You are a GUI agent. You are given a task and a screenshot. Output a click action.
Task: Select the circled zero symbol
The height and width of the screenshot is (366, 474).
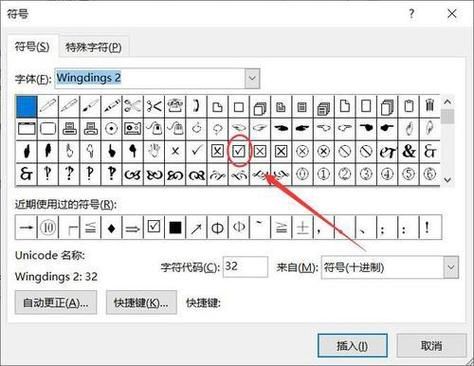point(303,174)
